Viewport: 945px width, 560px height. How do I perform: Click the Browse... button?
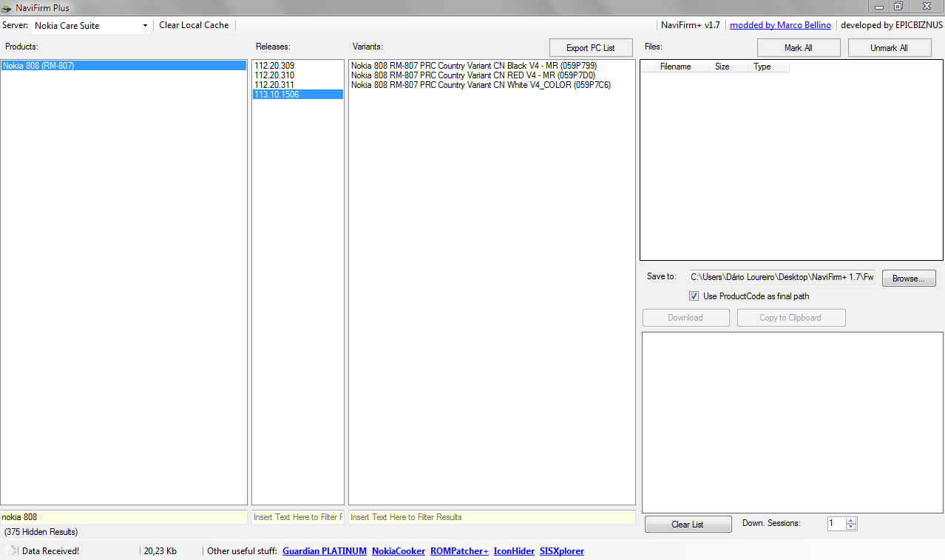909,279
